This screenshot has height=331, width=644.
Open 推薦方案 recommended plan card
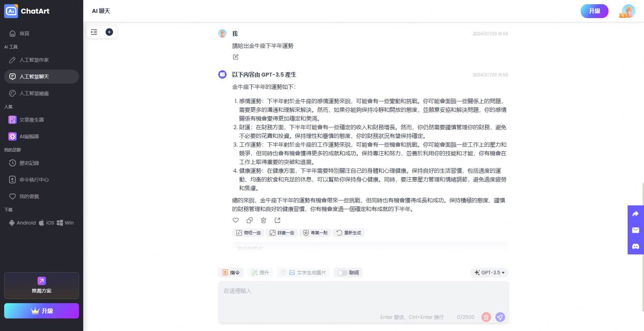point(41,285)
